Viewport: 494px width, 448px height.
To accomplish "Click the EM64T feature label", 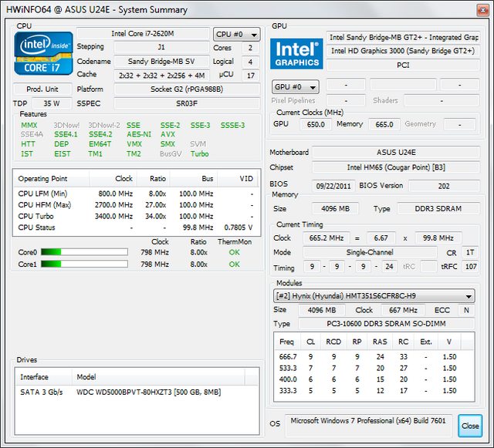I will [100, 144].
